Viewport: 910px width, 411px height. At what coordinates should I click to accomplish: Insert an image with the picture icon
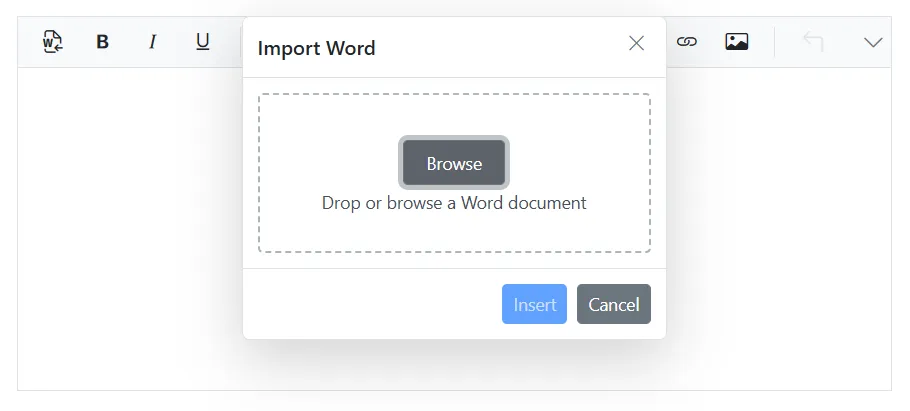tap(736, 42)
